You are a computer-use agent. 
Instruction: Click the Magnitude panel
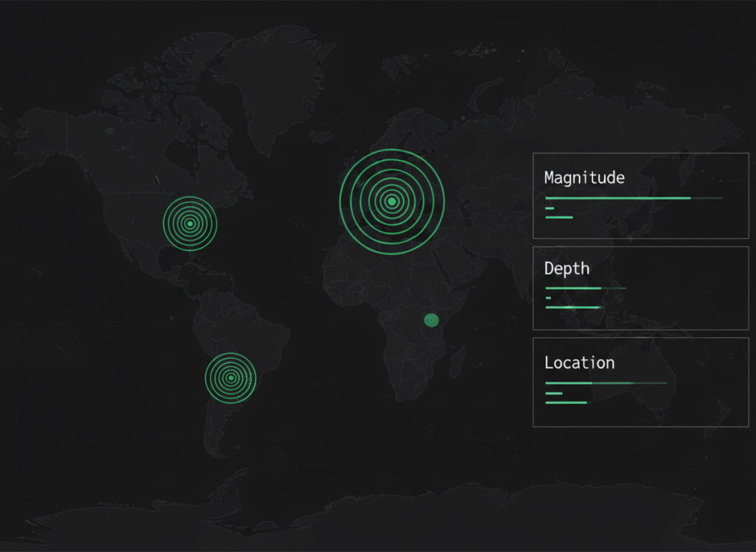click(x=640, y=197)
